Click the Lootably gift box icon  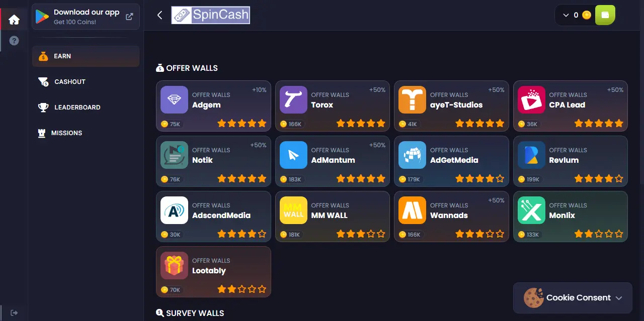tap(174, 265)
